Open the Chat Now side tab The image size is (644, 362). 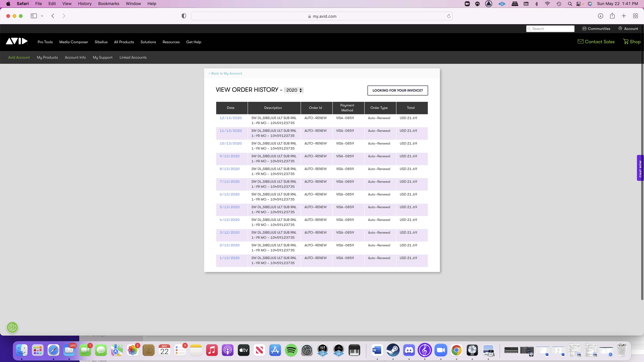click(640, 168)
